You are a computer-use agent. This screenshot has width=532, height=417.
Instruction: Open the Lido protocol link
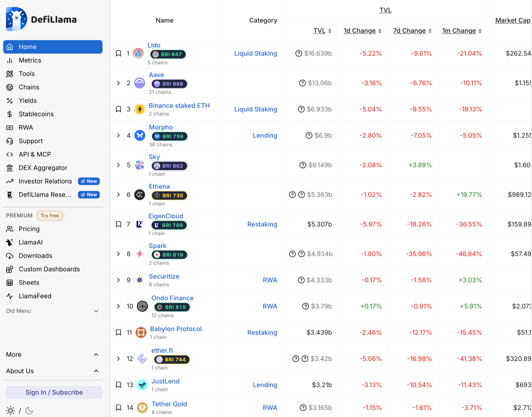[154, 45]
